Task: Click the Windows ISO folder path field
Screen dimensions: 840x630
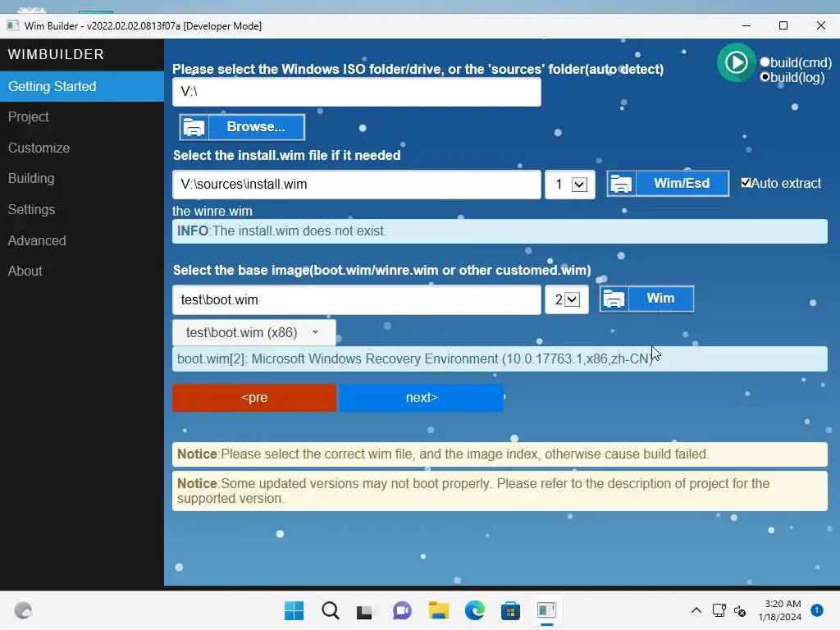Action: click(x=357, y=92)
